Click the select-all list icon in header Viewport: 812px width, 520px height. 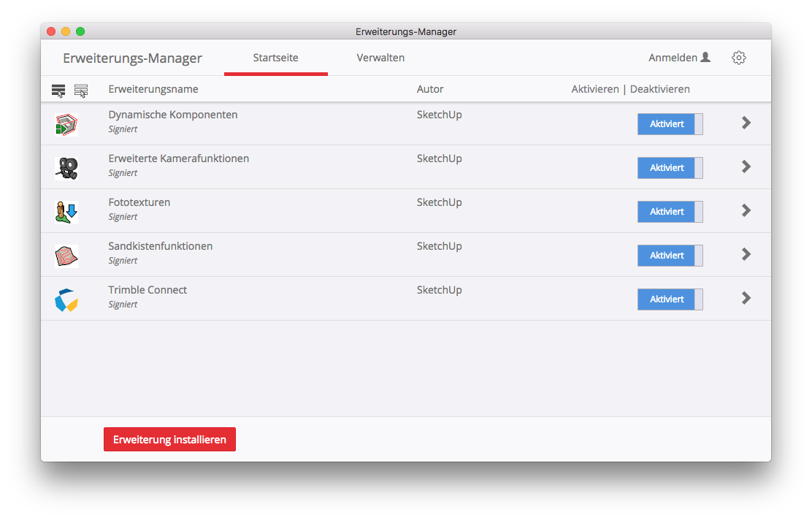coord(58,90)
